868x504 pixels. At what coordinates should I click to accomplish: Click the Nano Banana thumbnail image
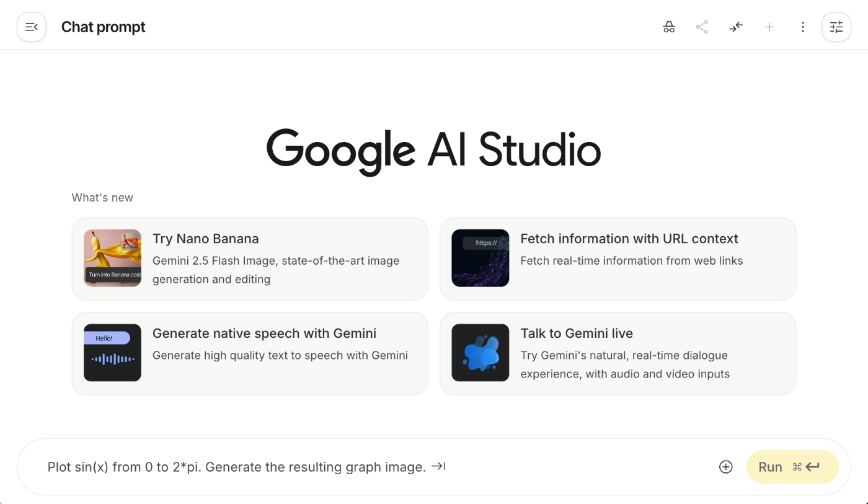tap(112, 258)
